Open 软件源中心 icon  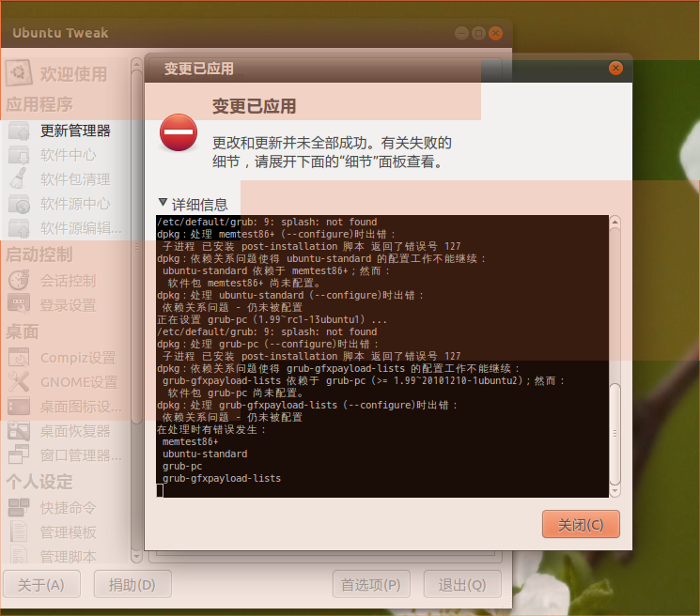tap(19, 204)
